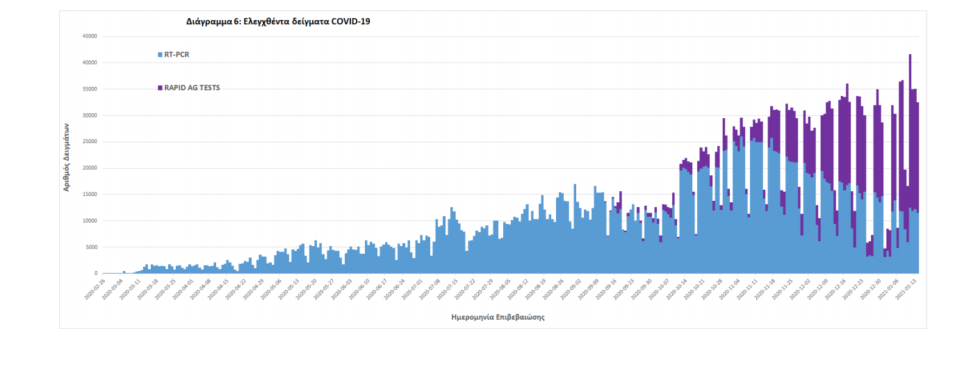Click the chart title 'Διάγραμμα 6: Ελεγχθέντα δείγματα COVID-19'
Screen dimensions: 980x392
[x=278, y=22]
